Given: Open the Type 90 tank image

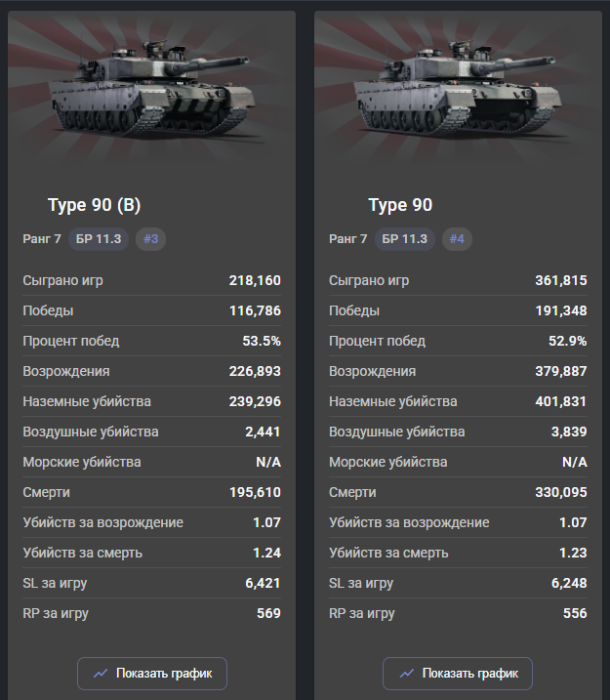Looking at the screenshot, I should (x=458, y=89).
